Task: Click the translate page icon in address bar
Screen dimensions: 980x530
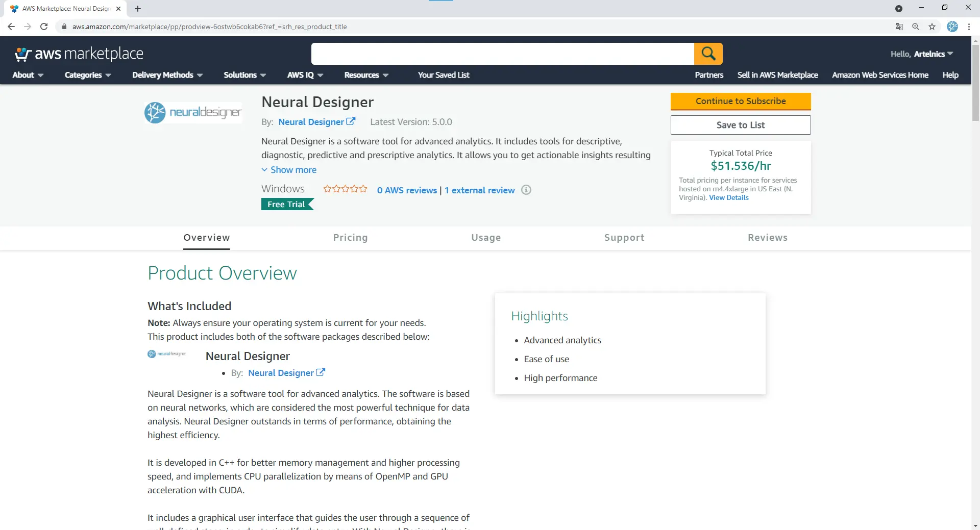Action: point(899,27)
